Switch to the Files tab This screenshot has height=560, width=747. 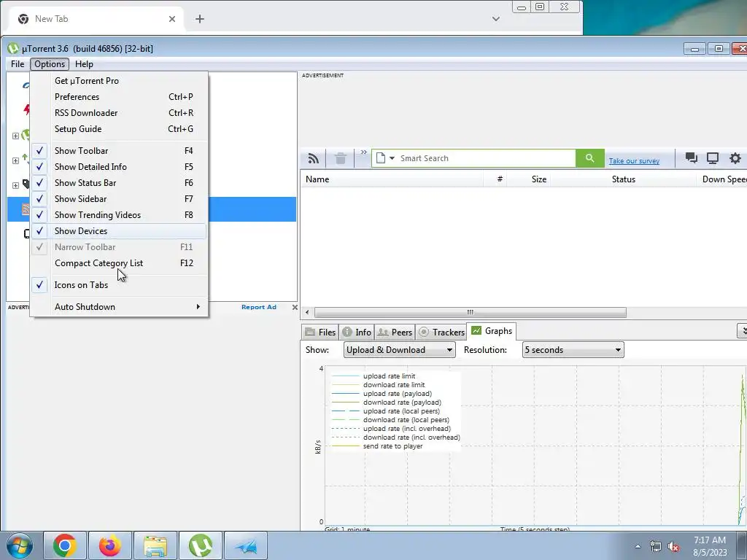point(320,332)
